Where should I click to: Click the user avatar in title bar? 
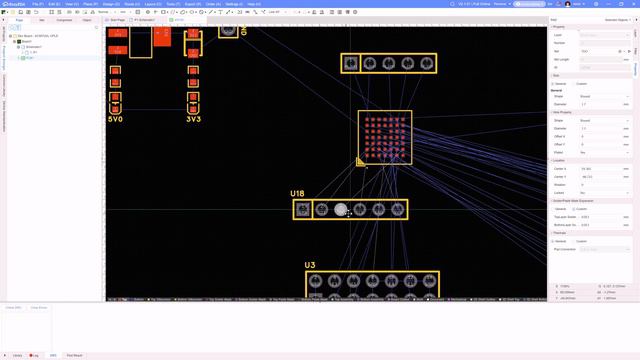click(568, 4)
